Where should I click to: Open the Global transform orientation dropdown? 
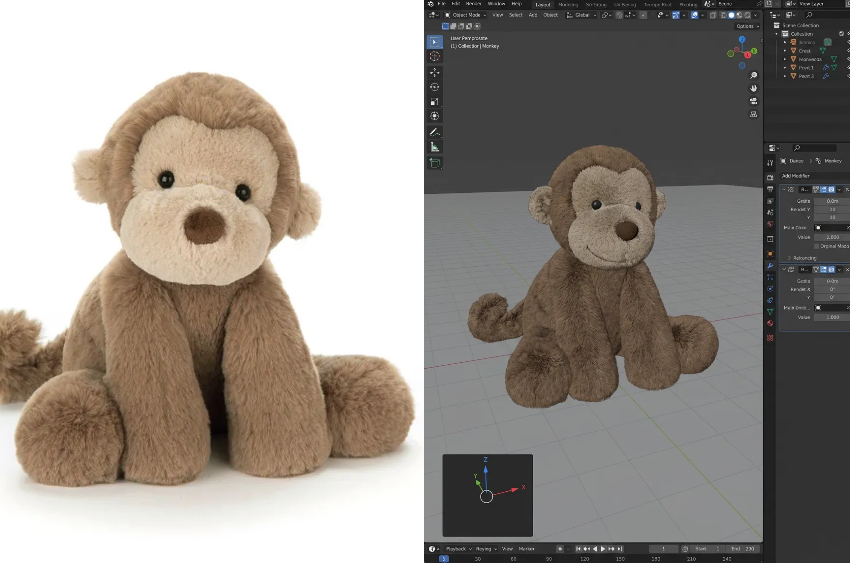click(581, 15)
